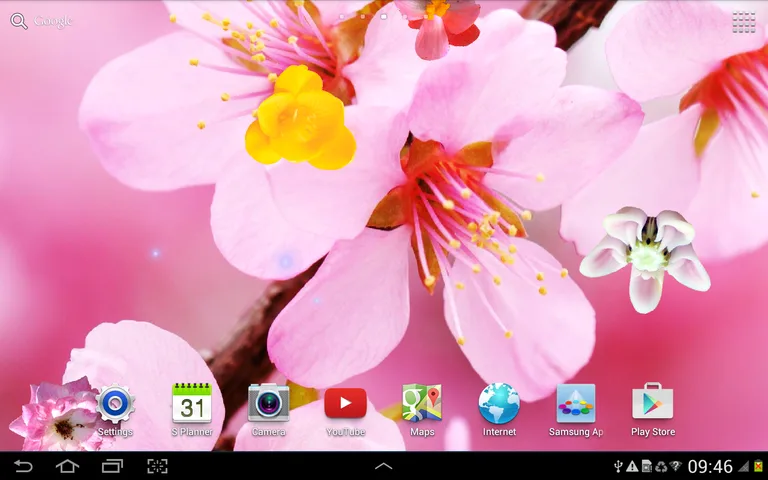Open the Play Store app
The height and width of the screenshot is (480, 768).
click(653, 410)
